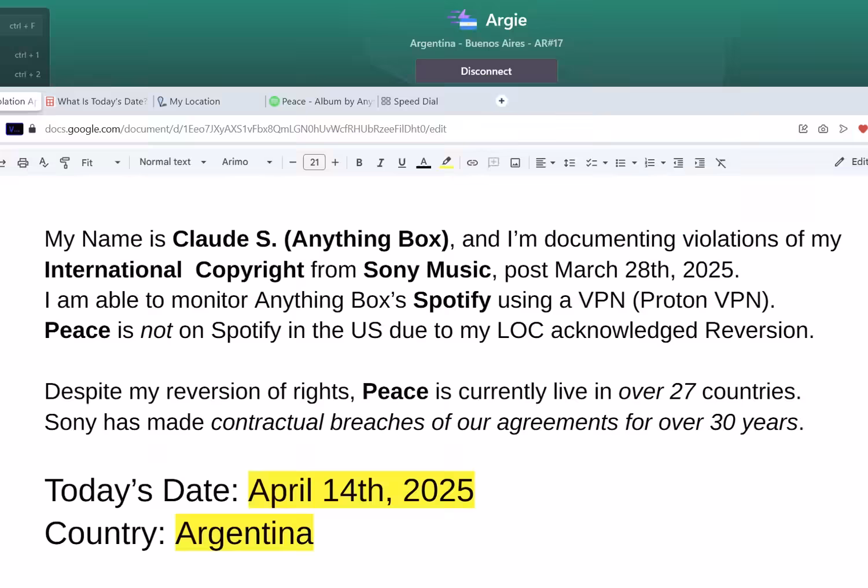Click the redo arrow icon at toolbar edge
The height and width of the screenshot is (588, 868).
(3, 163)
